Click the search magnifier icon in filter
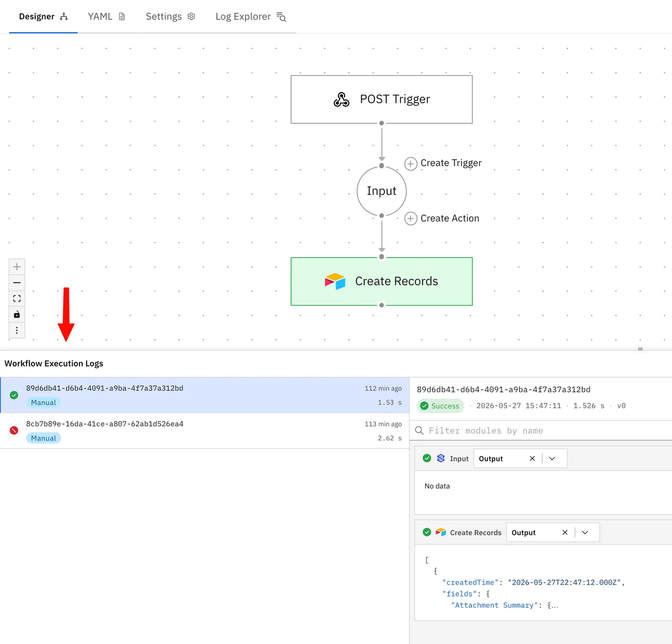The width and height of the screenshot is (672, 644). tap(419, 431)
